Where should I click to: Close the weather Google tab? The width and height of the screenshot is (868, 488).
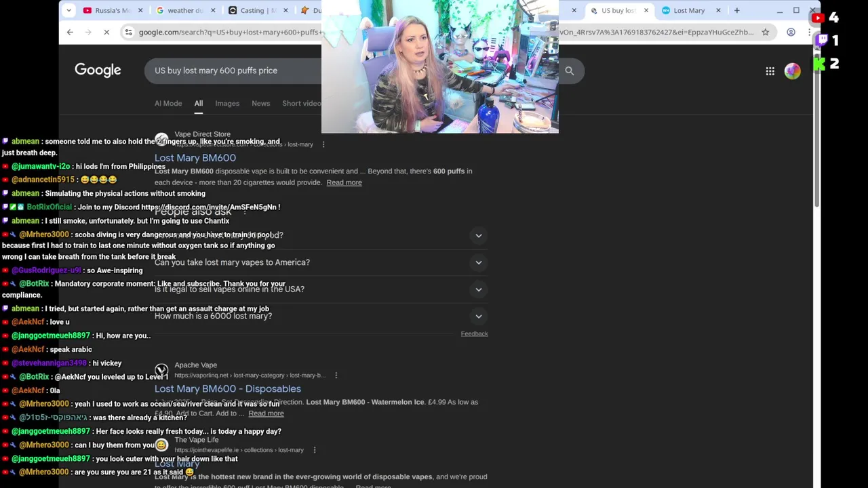pyautogui.click(x=213, y=10)
